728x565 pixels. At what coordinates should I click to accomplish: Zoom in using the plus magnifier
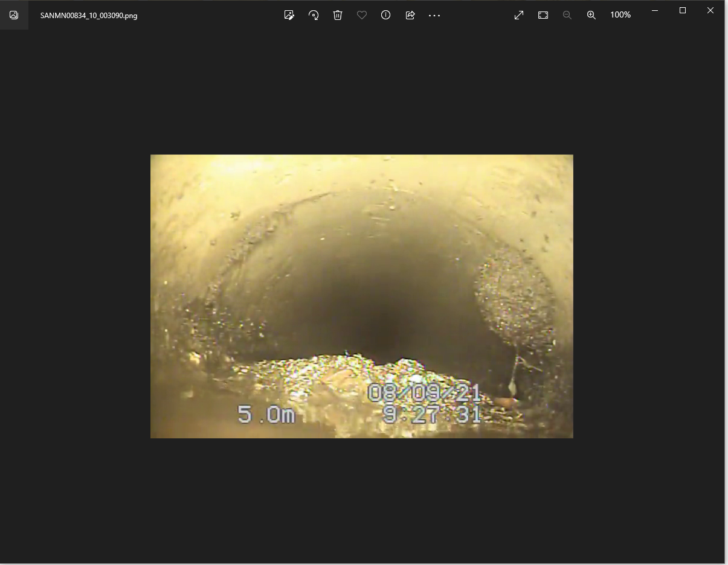[x=591, y=15]
